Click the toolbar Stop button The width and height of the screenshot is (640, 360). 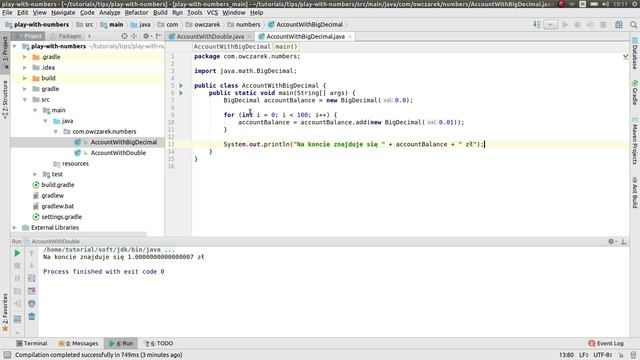click(x=603, y=24)
